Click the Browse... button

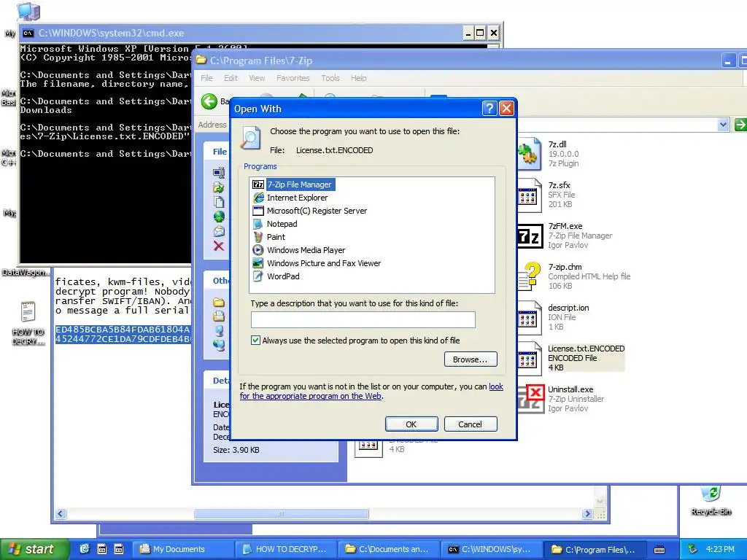coord(471,359)
